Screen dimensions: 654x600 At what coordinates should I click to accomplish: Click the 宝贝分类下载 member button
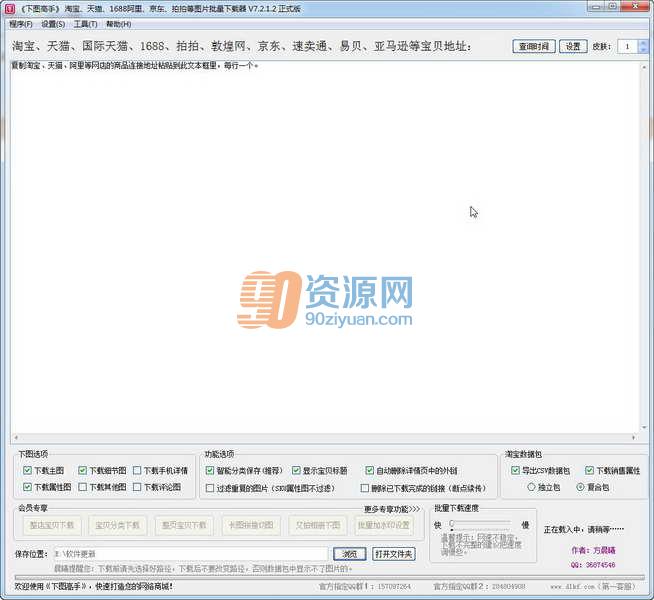(117, 525)
